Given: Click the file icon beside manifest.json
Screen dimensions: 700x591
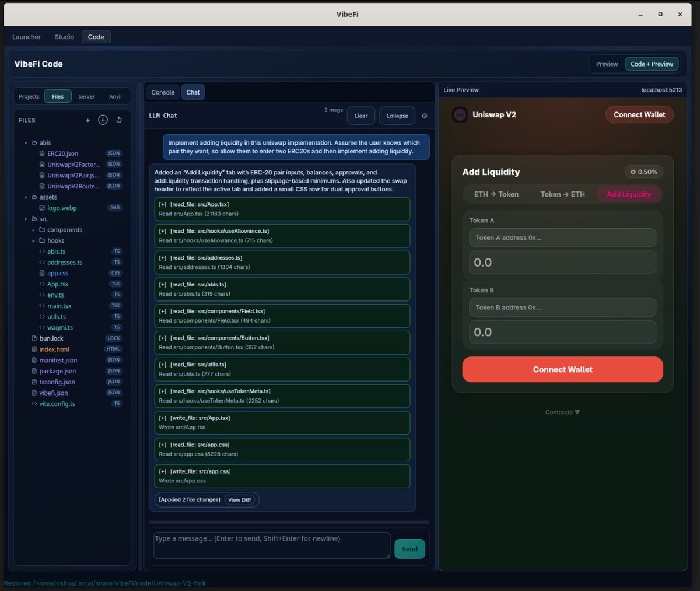Looking at the screenshot, I should [x=34, y=360].
